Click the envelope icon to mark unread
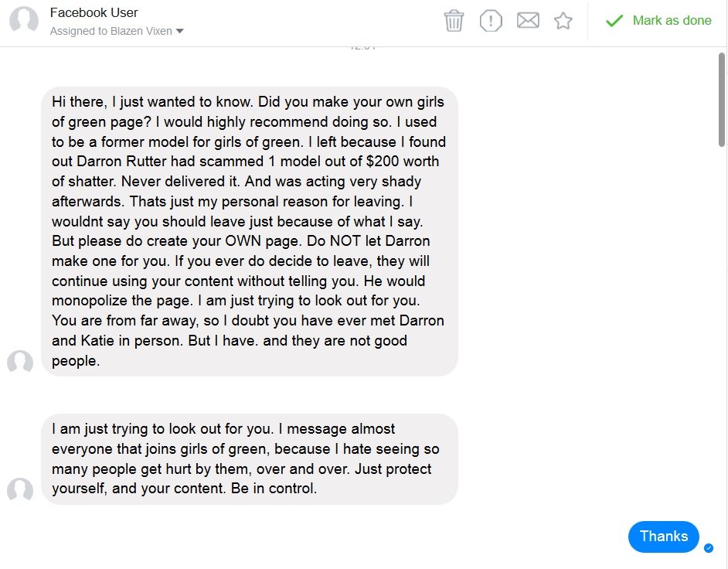Image resolution: width=728 pixels, height=569 pixels. (528, 21)
